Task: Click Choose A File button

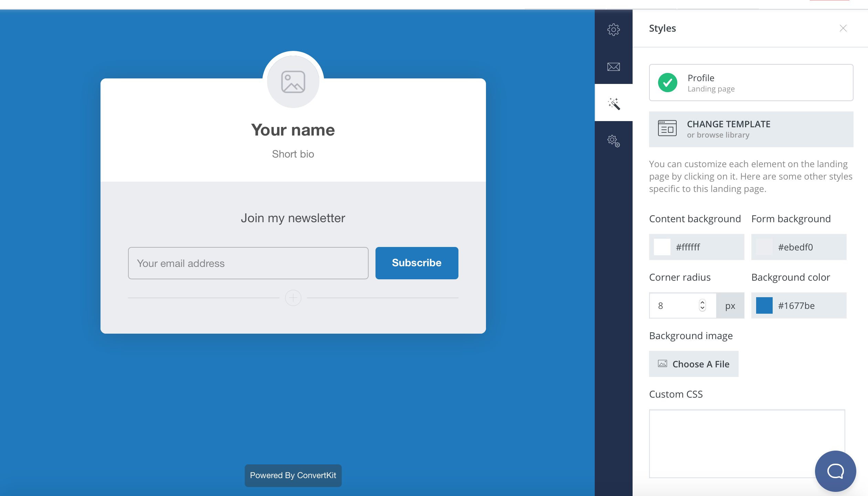Action: (694, 364)
